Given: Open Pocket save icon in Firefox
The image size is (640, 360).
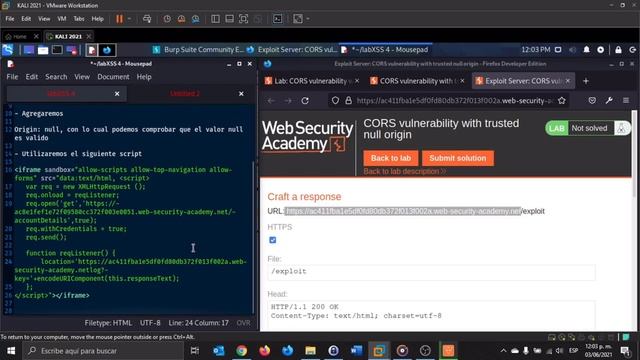Looking at the screenshot, I should (592, 100).
